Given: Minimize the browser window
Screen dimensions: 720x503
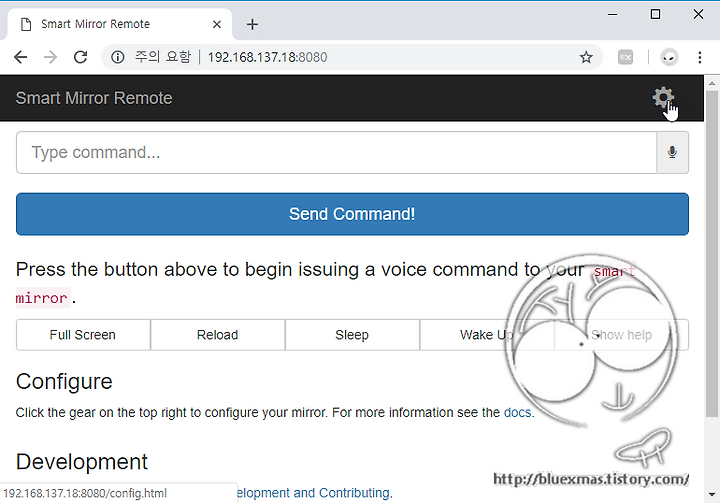Looking at the screenshot, I should (612, 15).
